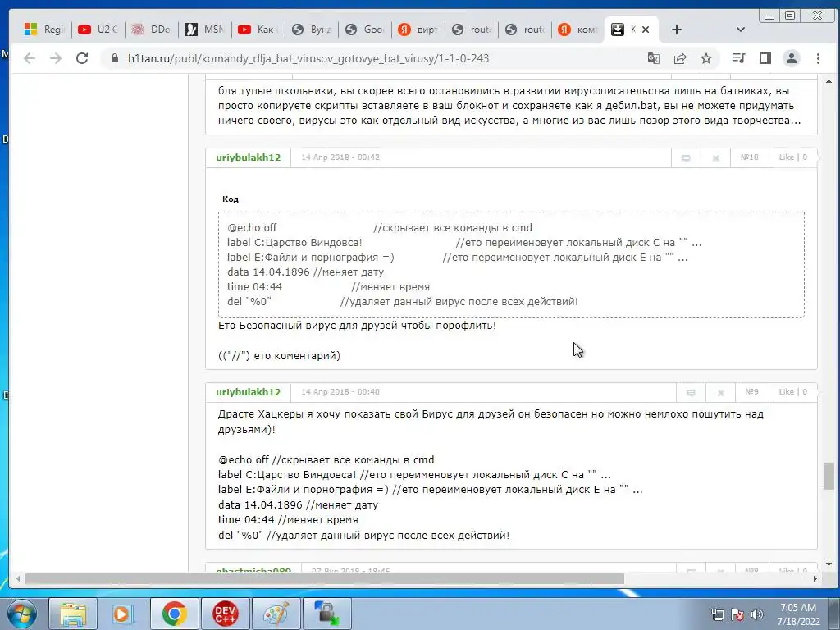Image resolution: width=840 pixels, height=630 pixels.
Task: Switch to the Goo browser tab
Action: (365, 30)
